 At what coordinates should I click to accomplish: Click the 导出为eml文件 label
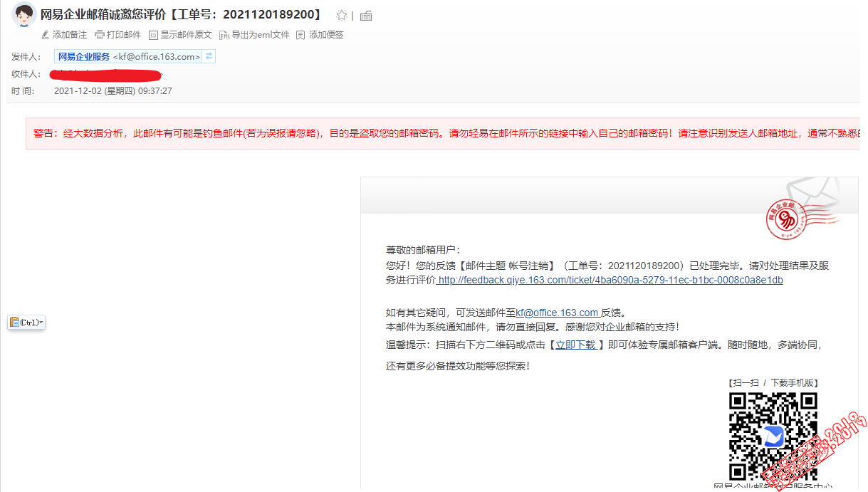coord(260,35)
